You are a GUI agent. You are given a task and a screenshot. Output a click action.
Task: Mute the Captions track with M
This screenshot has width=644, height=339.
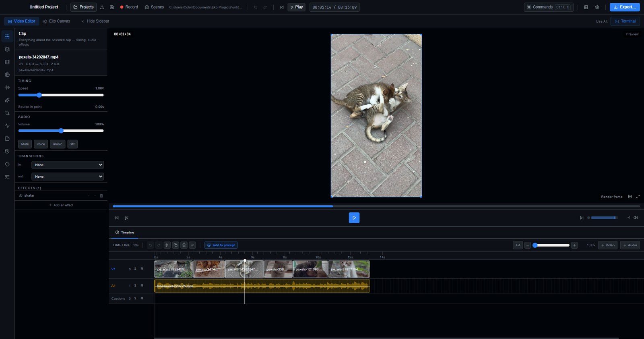click(142, 299)
